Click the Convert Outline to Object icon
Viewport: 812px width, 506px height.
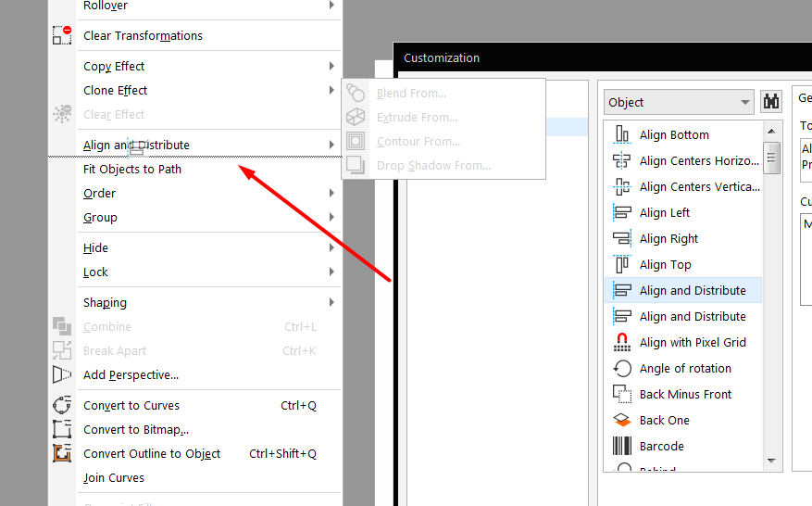tap(62, 453)
